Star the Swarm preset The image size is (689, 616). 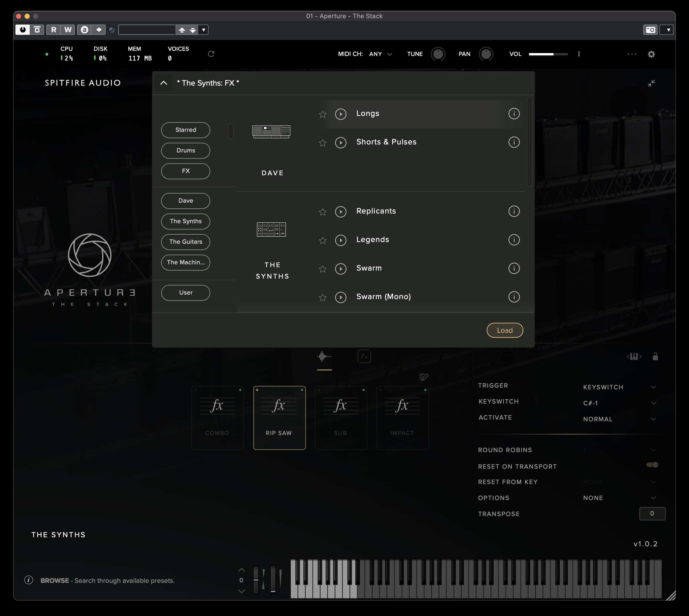(x=323, y=269)
